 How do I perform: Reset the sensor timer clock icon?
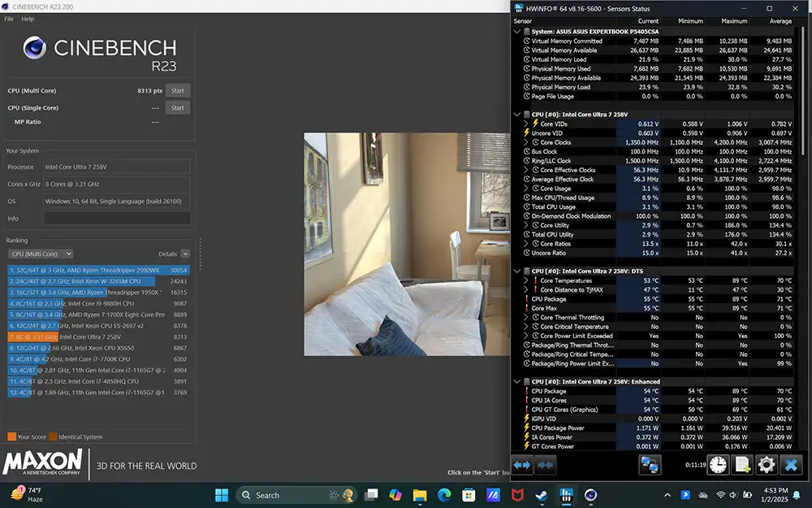pyautogui.click(x=718, y=465)
